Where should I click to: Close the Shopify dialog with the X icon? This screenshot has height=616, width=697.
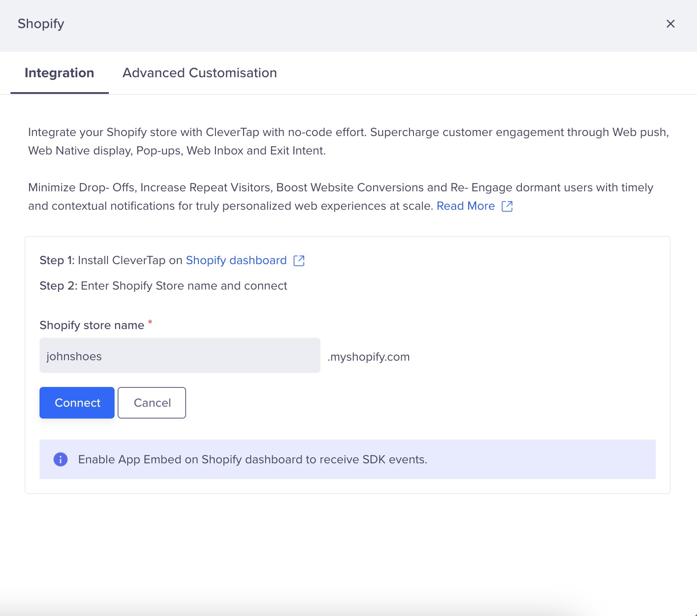click(670, 24)
